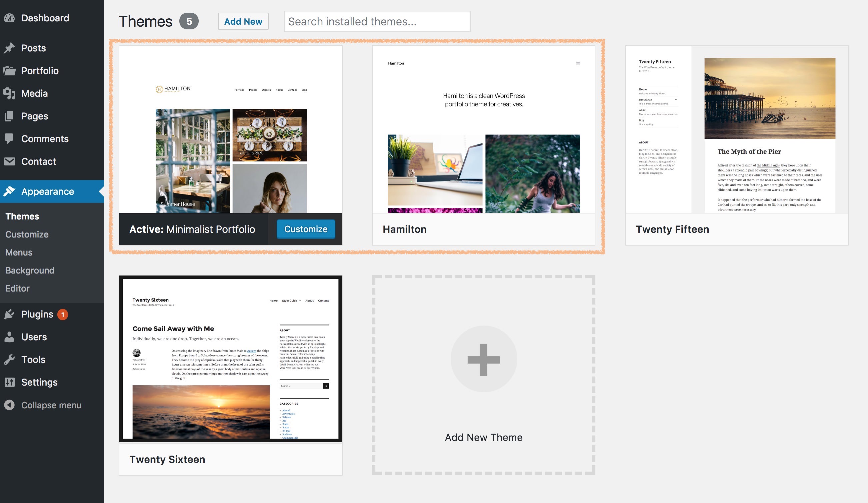Viewport: 868px width, 503px height.
Task: Click the large plus icon for new theme
Action: (484, 359)
